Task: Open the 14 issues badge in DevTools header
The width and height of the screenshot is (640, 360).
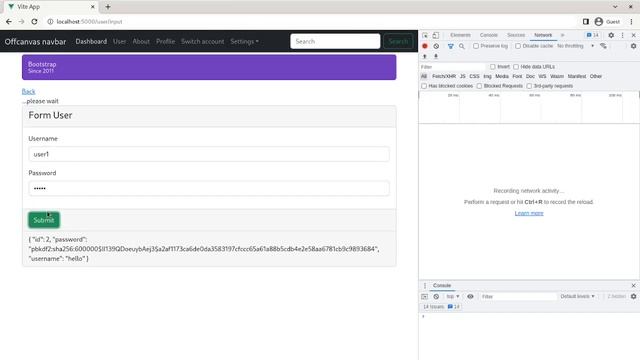Action: tap(593, 35)
